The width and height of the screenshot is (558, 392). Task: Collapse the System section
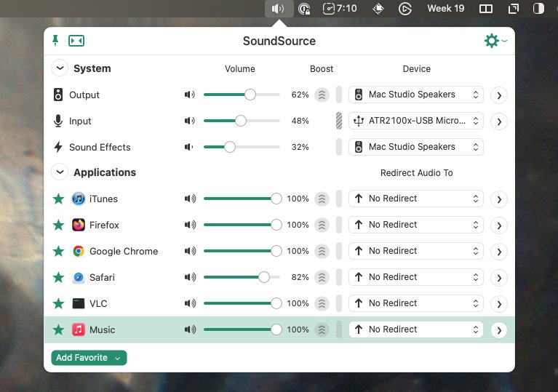(x=60, y=68)
